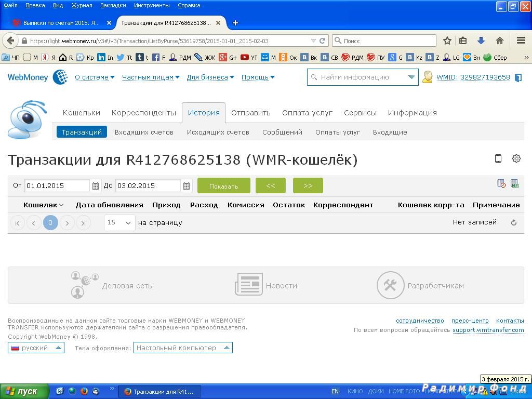Click the green '<<' previous period button
Viewport: 532px width, 399px height.
click(270, 185)
